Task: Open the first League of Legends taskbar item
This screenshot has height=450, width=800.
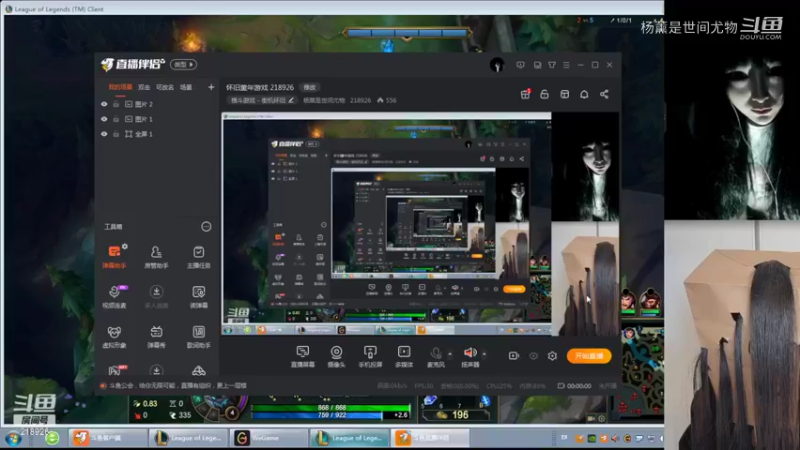Action: point(188,438)
